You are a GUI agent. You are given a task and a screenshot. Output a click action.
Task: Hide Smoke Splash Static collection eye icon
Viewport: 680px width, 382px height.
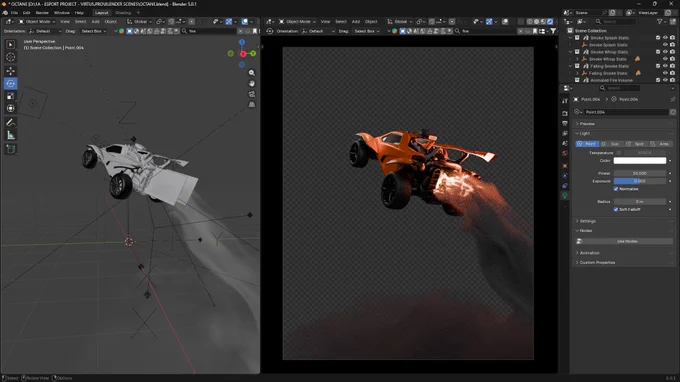[665, 38]
